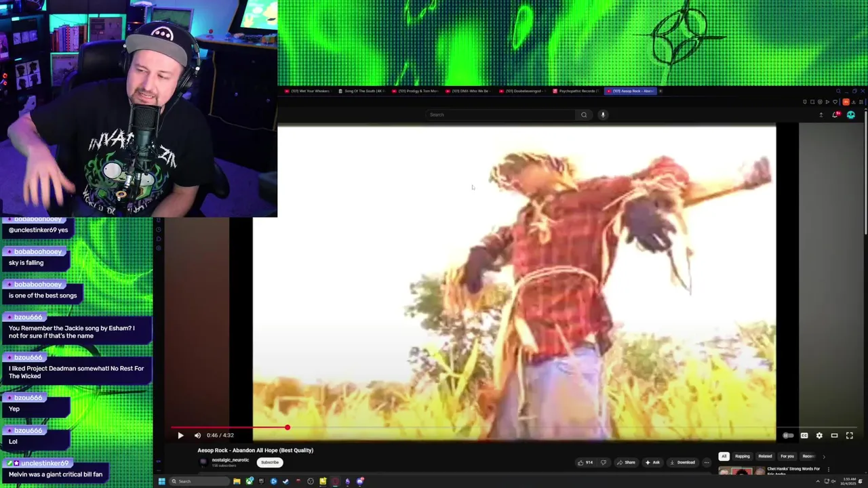The image size is (868, 488).
Task: Select the Related filter chip
Action: (765, 456)
